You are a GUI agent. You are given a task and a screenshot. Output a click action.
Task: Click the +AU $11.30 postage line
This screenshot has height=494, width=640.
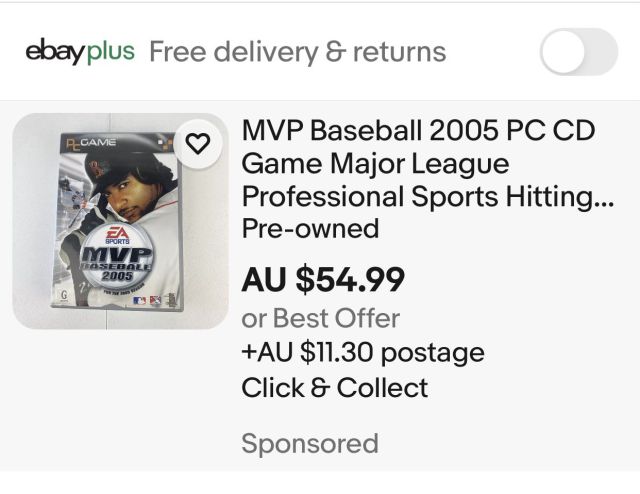coord(362,353)
